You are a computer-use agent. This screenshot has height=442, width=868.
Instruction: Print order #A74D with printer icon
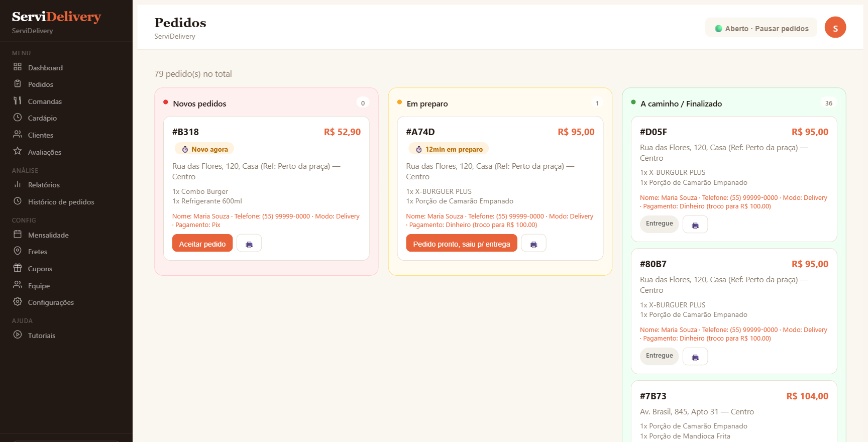click(533, 244)
